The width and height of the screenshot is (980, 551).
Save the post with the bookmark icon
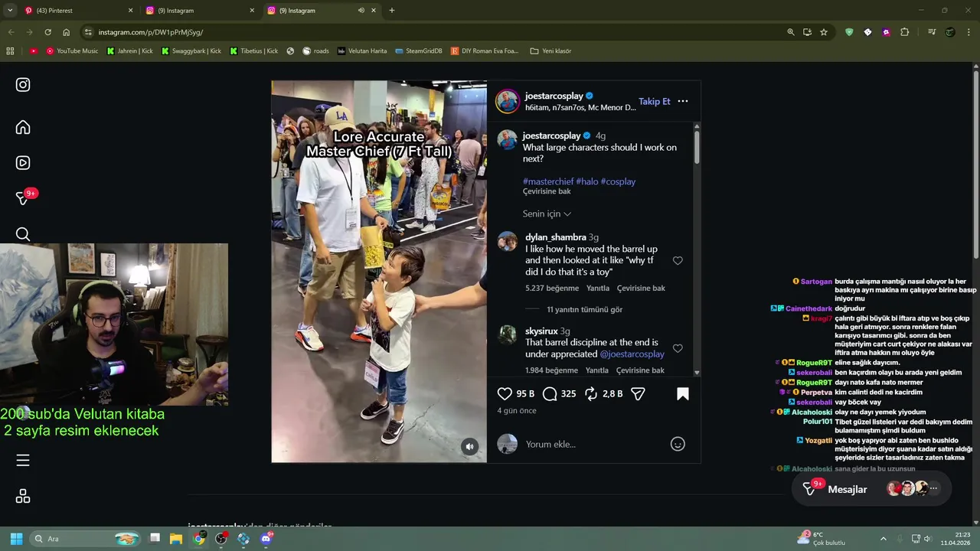pos(683,393)
